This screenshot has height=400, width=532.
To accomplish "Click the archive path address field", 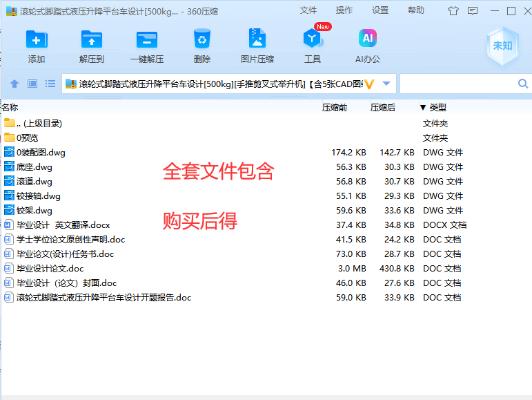I will (x=221, y=84).
